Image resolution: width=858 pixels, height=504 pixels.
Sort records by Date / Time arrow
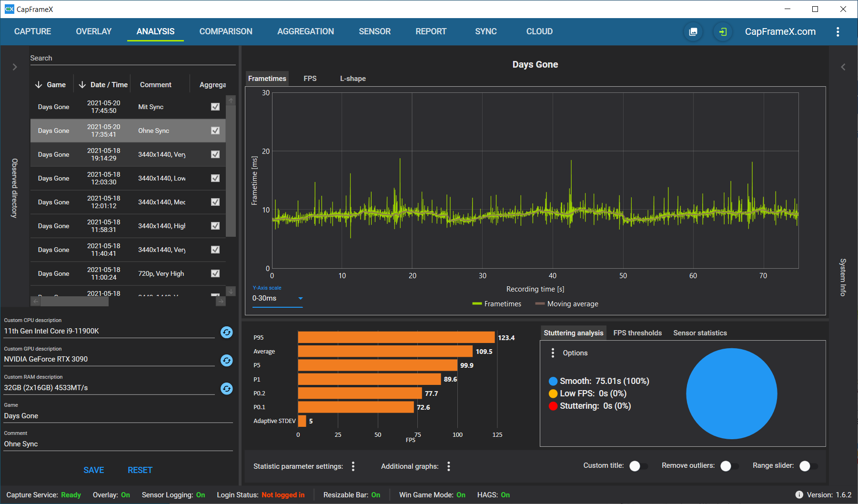pos(82,85)
